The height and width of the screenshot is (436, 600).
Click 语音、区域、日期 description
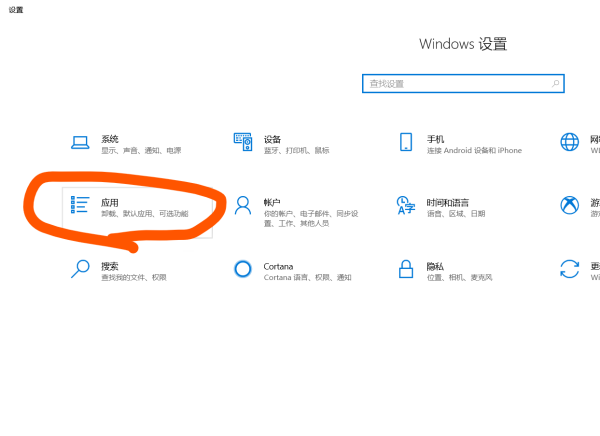pos(456,214)
